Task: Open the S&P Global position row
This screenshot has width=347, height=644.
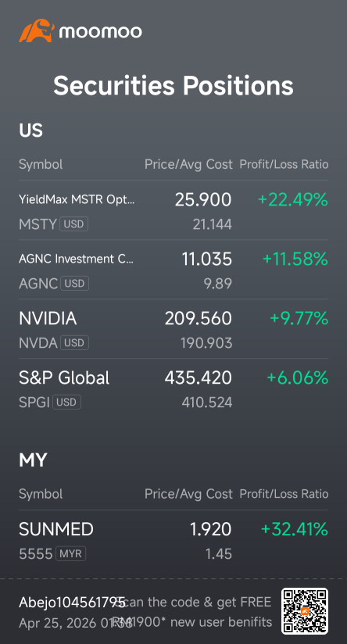Action: tap(173, 388)
